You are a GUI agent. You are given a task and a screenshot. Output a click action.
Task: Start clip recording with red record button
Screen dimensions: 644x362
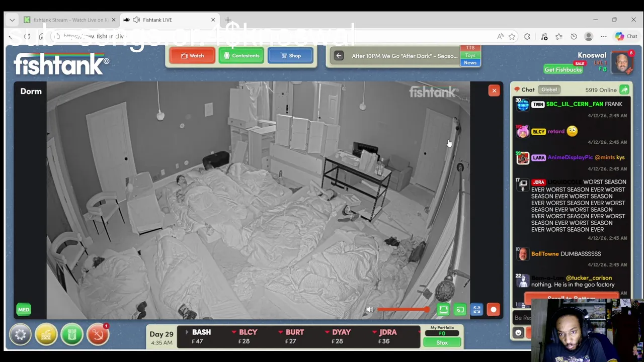[493, 310]
